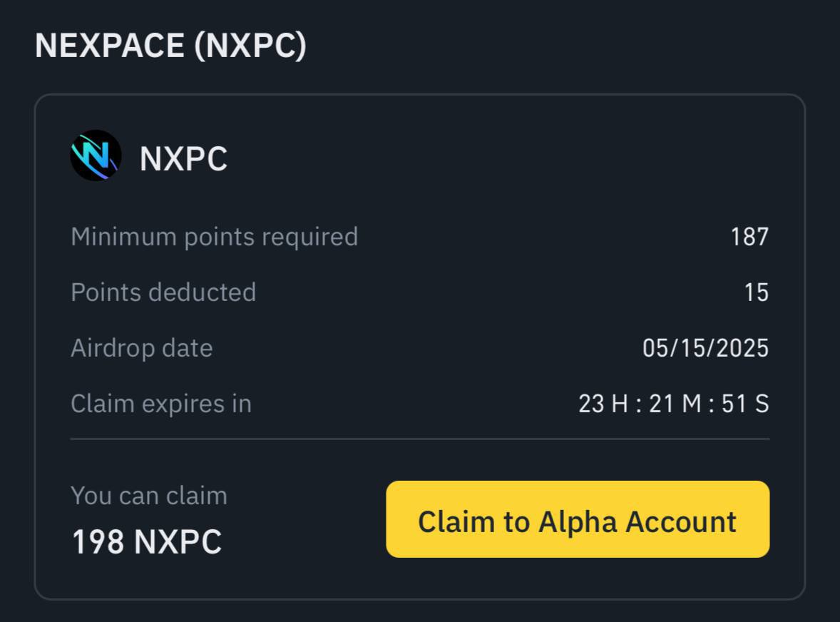
Task: Click the claim expiry countdown timer
Action: (x=674, y=404)
